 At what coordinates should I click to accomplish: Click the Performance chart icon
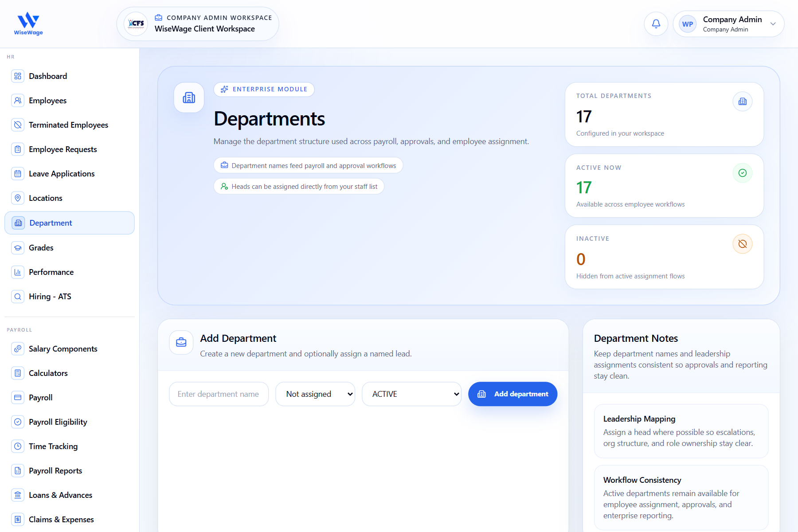[x=18, y=272]
